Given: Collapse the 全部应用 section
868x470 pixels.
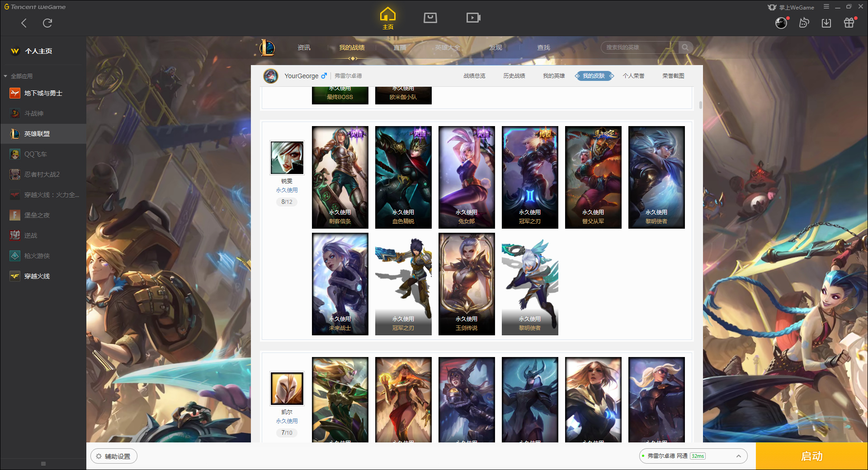Looking at the screenshot, I should click(x=18, y=76).
